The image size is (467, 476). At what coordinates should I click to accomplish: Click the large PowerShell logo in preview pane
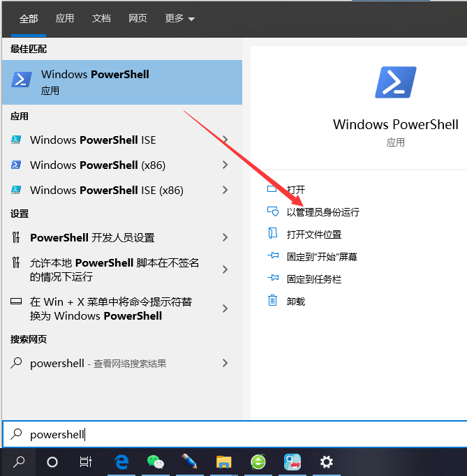(x=395, y=82)
